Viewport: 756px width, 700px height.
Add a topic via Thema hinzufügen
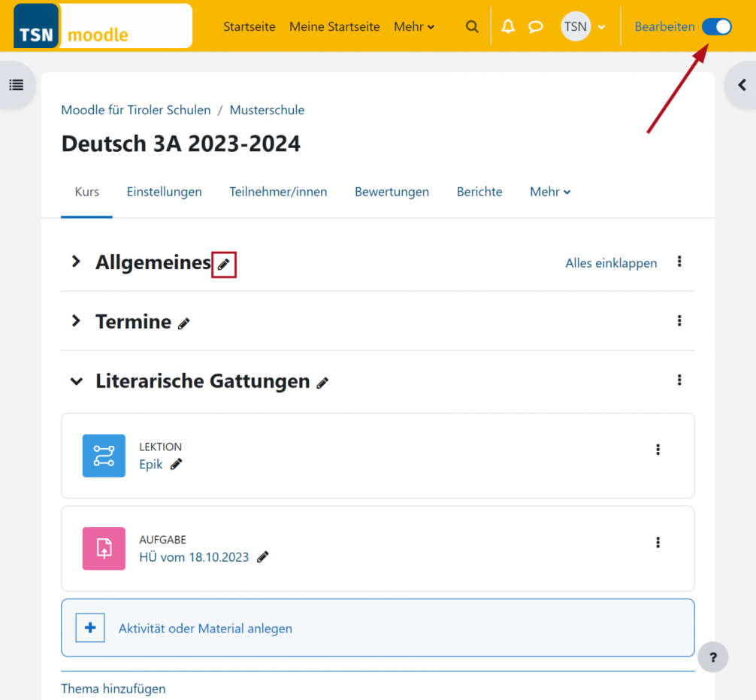(113, 688)
